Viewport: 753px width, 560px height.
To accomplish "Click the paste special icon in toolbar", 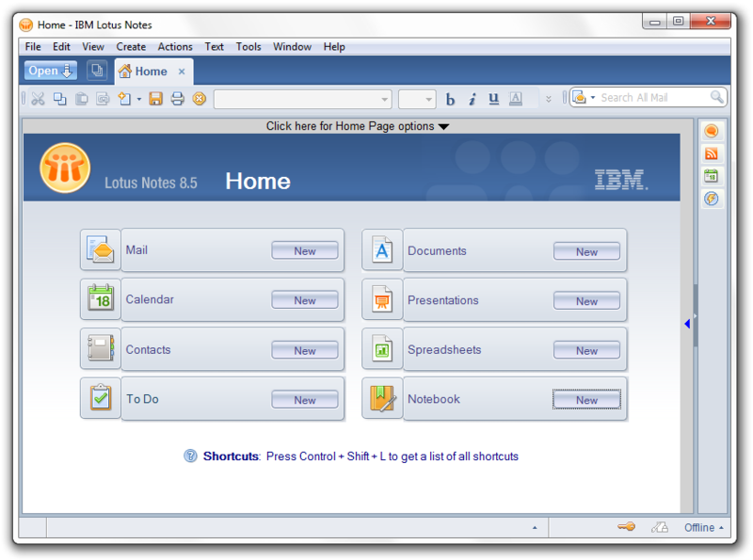I will (x=103, y=99).
